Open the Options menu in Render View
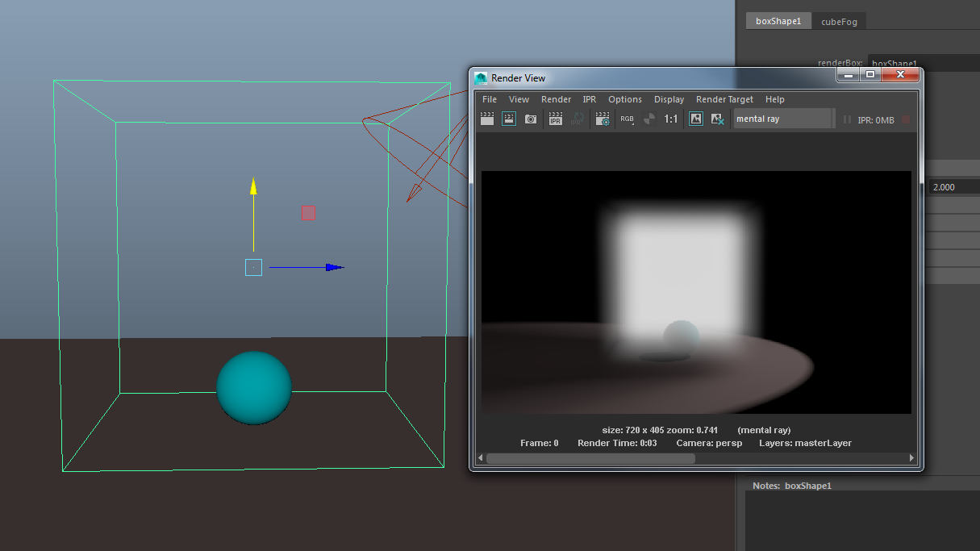The width and height of the screenshot is (980, 551). click(625, 99)
